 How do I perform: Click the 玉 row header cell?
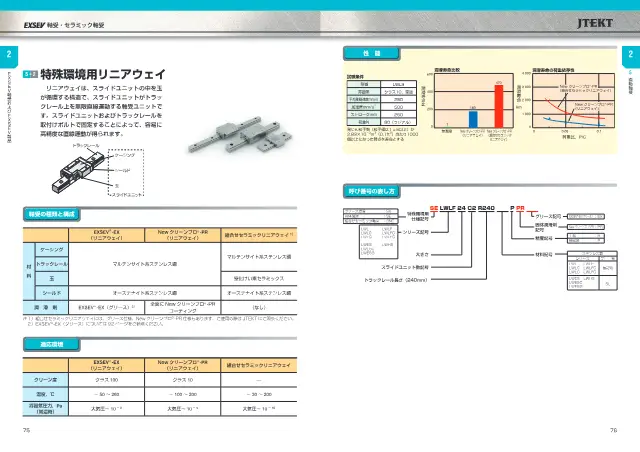point(52,278)
